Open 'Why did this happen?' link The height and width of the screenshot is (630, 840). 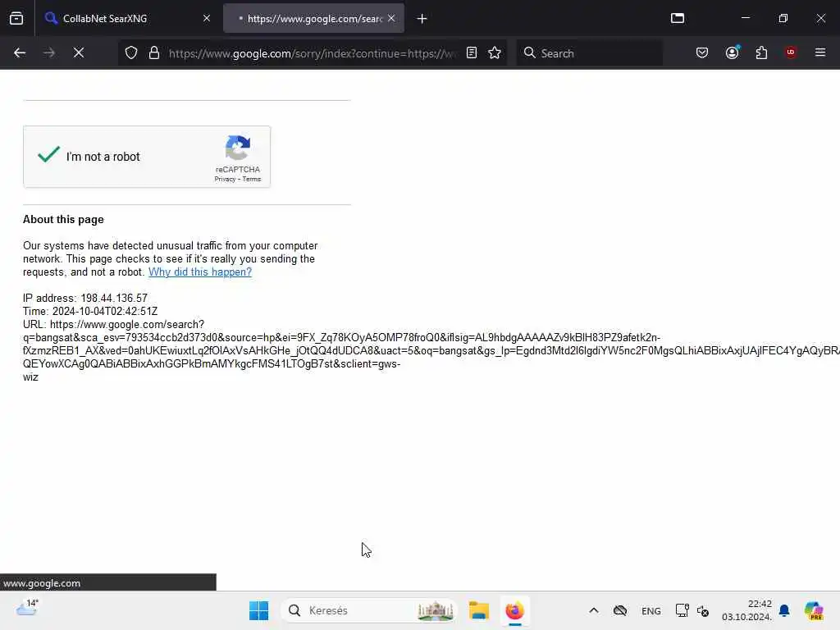(200, 272)
